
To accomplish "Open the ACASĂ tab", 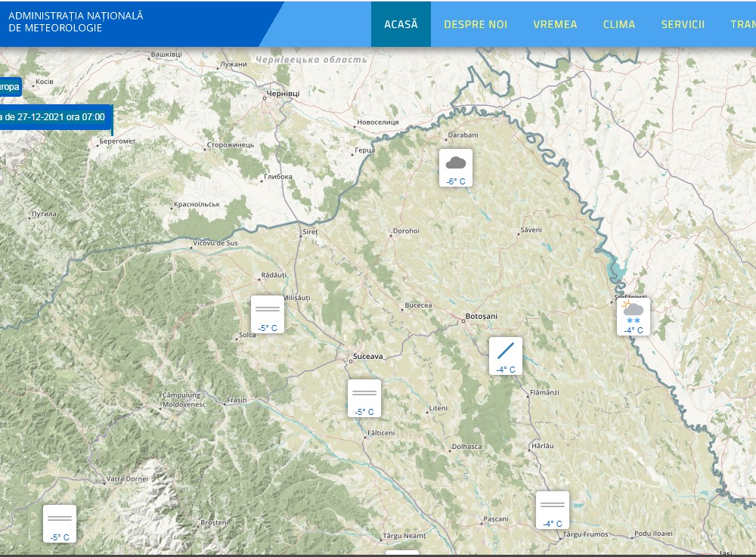I will tap(401, 24).
